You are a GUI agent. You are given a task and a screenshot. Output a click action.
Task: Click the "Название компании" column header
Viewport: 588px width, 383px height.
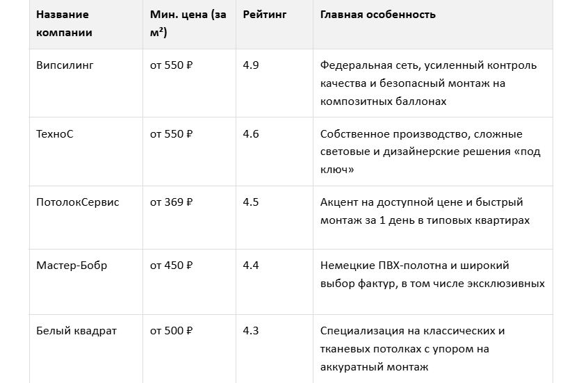[x=63, y=23]
